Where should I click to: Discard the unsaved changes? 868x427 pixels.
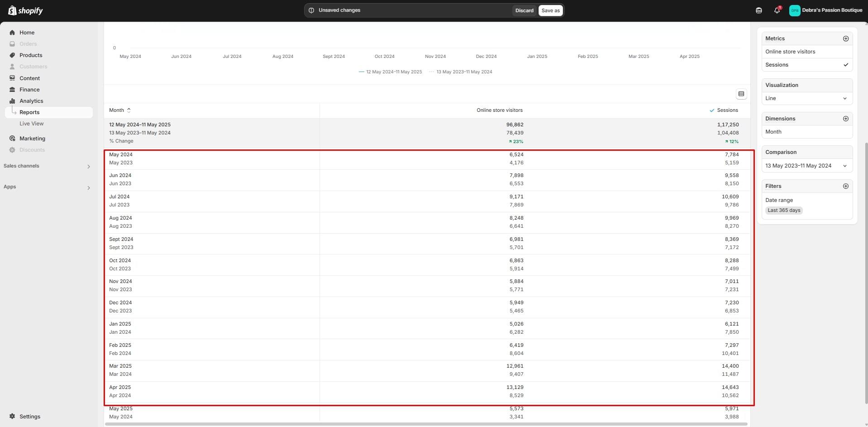(524, 10)
